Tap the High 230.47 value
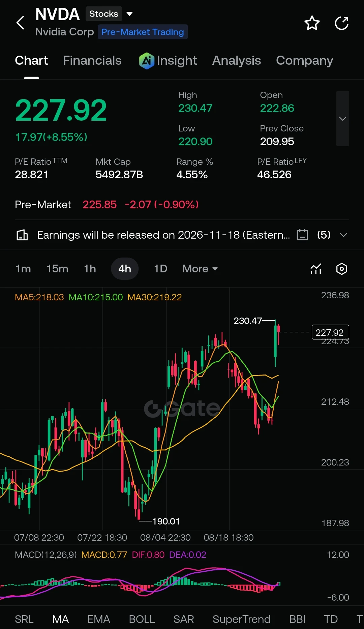This screenshot has width=364, height=629. coord(195,108)
